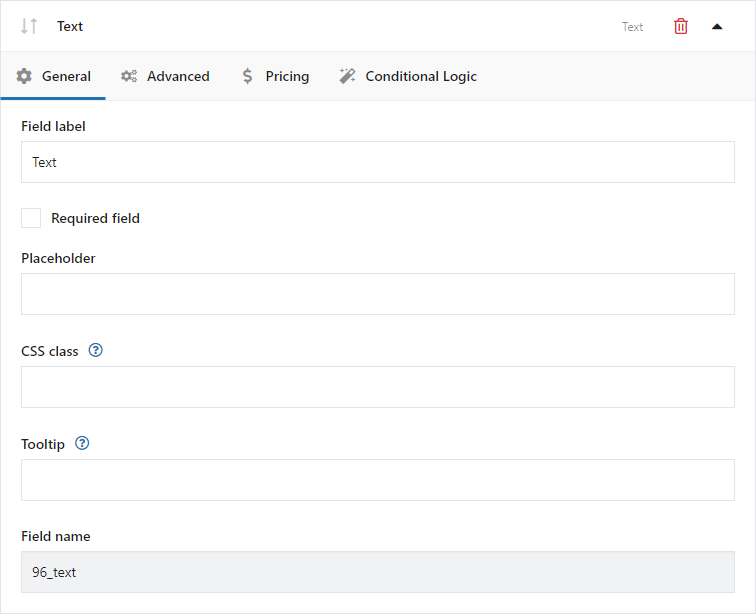This screenshot has width=756, height=614.
Task: Open the CSS class help question icon
Action: click(x=95, y=350)
